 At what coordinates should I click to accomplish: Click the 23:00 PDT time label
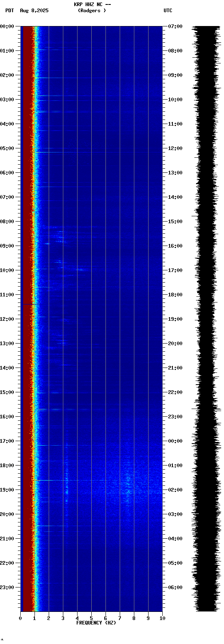coord(7,587)
